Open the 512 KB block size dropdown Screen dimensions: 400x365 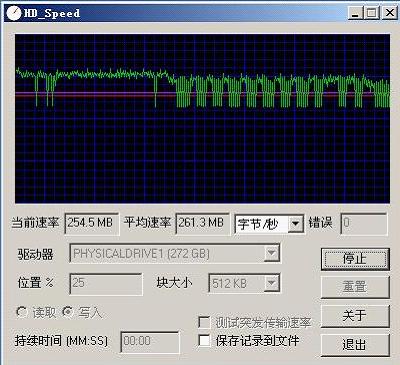click(272, 283)
